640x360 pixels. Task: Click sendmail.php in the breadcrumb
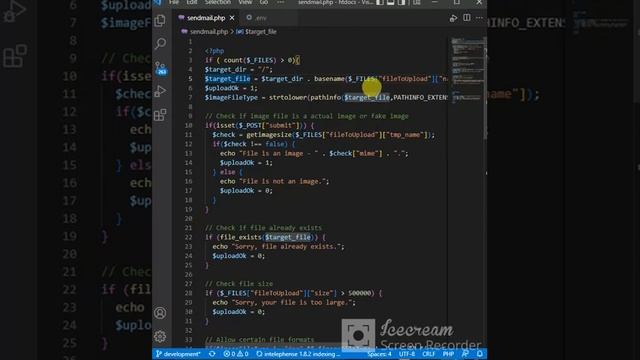point(209,31)
